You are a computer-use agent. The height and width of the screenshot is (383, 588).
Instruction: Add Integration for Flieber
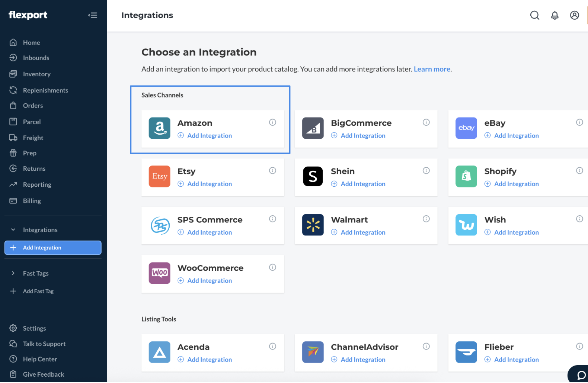pyautogui.click(x=511, y=360)
